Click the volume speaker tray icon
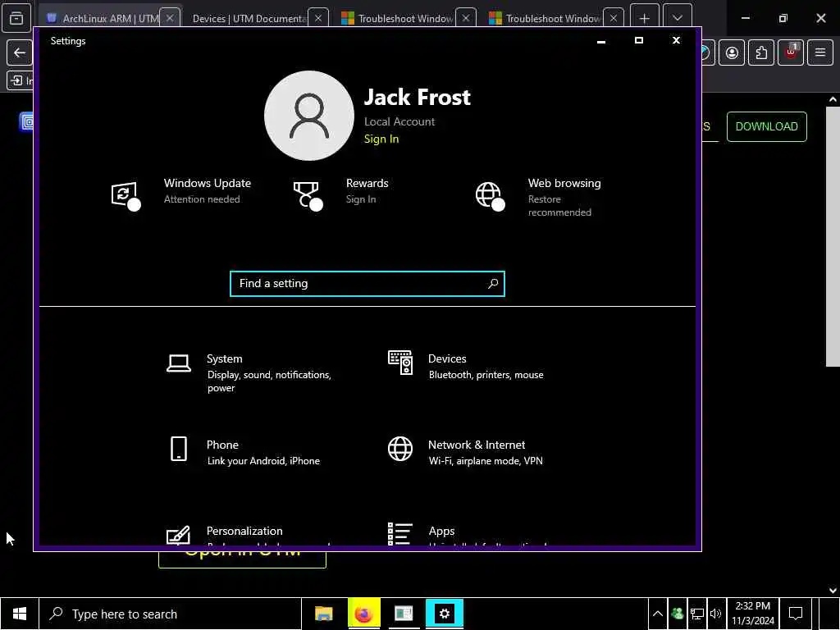 715,614
